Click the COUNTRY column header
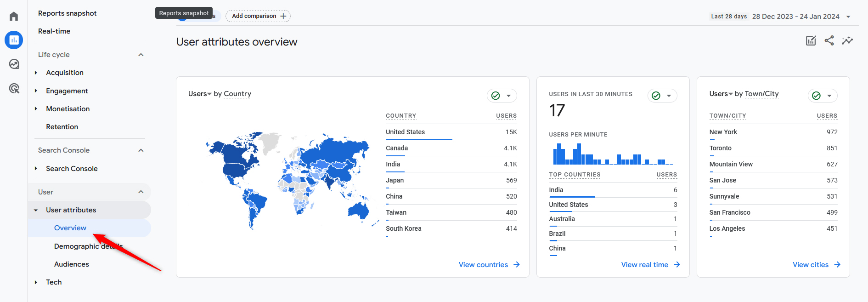The image size is (868, 302). click(x=401, y=116)
